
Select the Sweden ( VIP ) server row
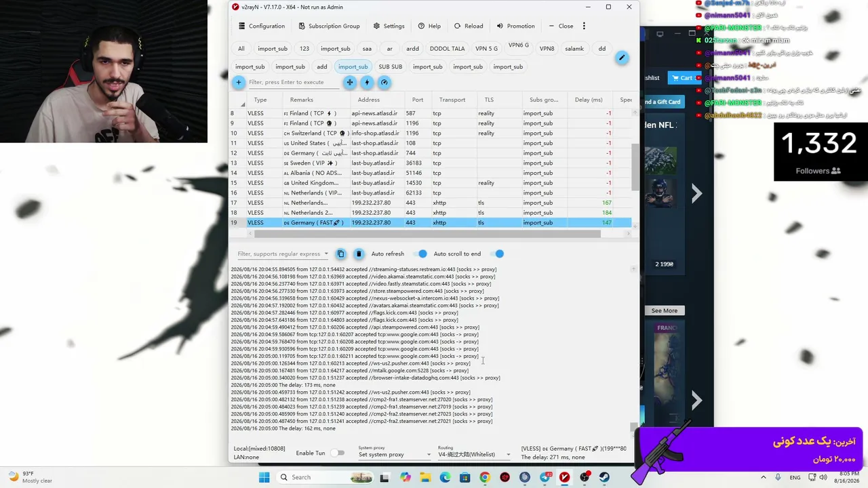tap(431, 163)
